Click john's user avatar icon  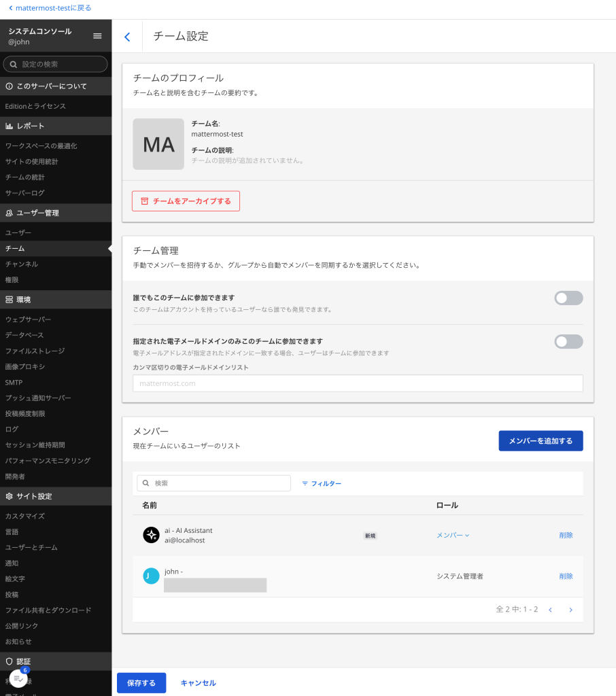click(151, 576)
